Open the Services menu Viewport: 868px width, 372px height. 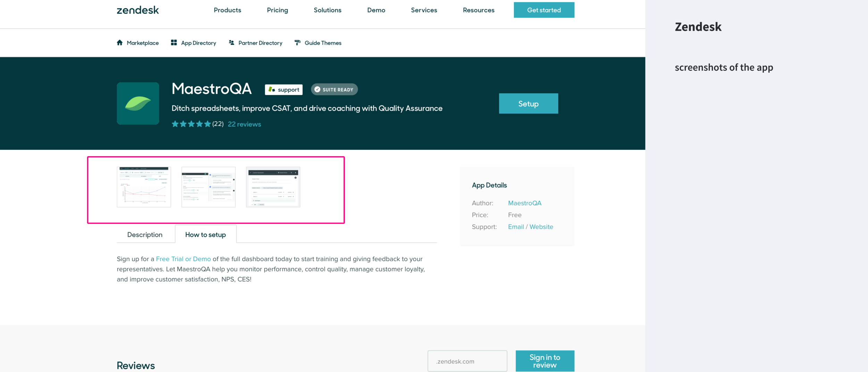424,10
